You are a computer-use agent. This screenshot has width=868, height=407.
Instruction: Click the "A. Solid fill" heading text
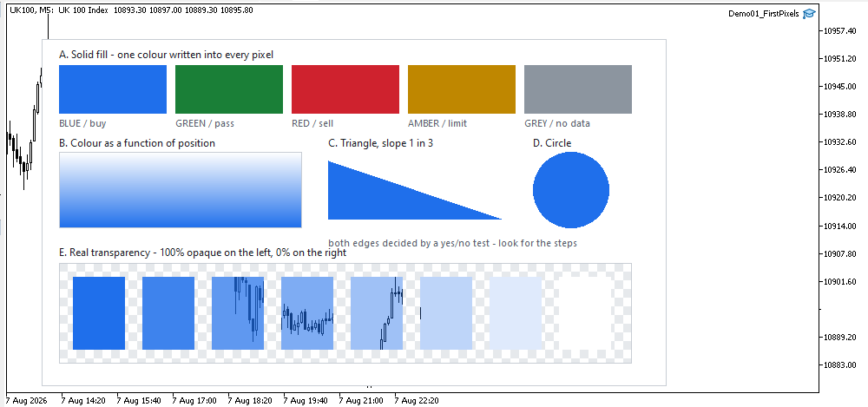(166, 55)
